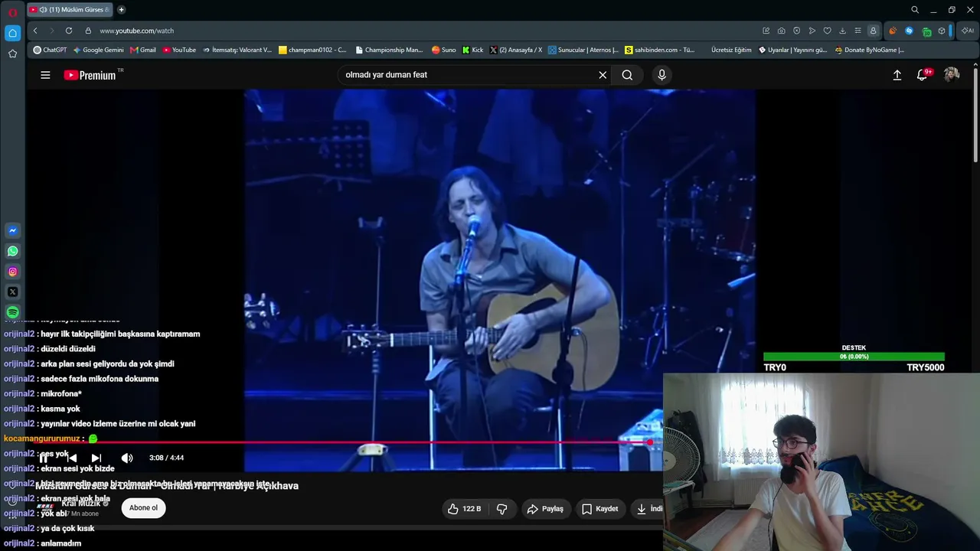Open the sahibinden.com bookmark
This screenshot has width=980, height=551.
tap(660, 50)
